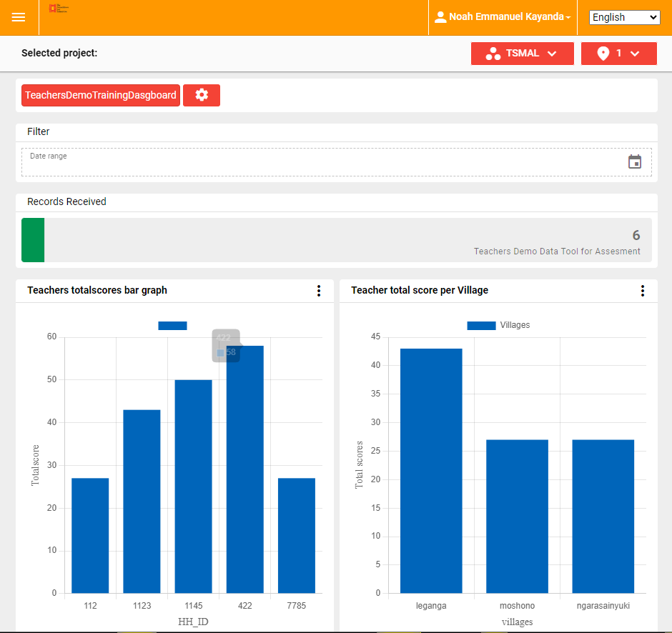Click the moshono village bar

tap(518, 516)
